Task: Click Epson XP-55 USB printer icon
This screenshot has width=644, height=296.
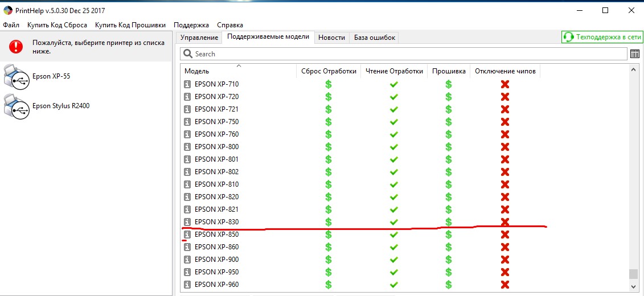Action: pyautogui.click(x=17, y=77)
